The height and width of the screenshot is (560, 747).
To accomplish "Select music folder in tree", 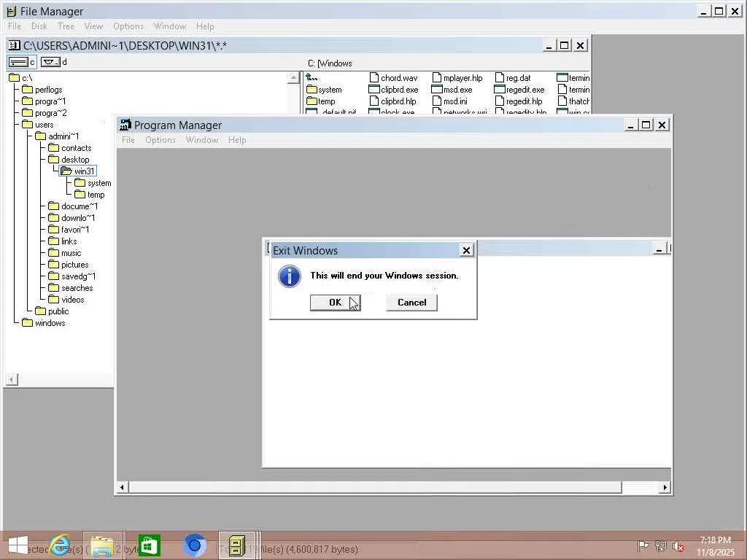I will (x=65, y=253).
